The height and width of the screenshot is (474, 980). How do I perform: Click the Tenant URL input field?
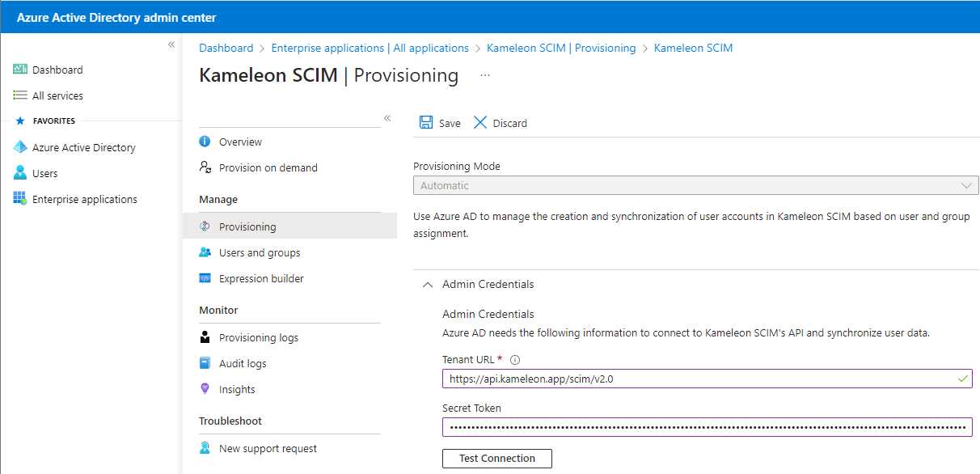coord(695,379)
